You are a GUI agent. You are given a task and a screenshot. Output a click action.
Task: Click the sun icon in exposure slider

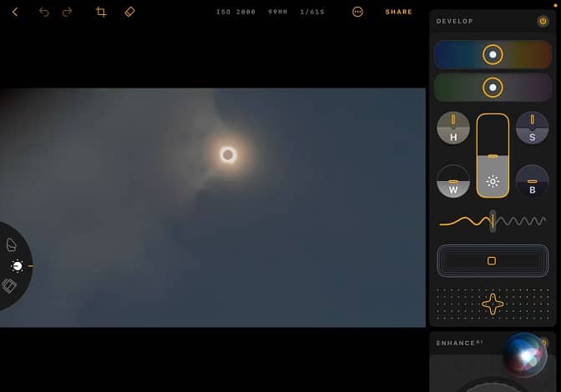(x=493, y=182)
